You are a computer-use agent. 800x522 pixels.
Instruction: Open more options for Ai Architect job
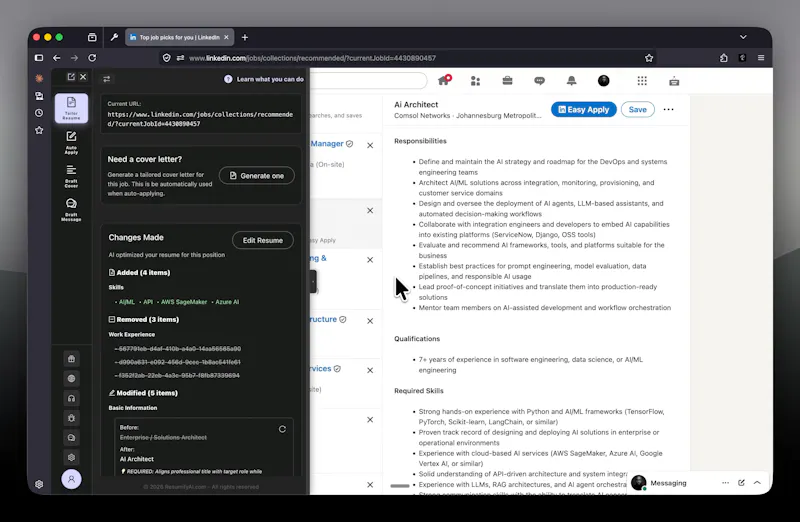(668, 109)
